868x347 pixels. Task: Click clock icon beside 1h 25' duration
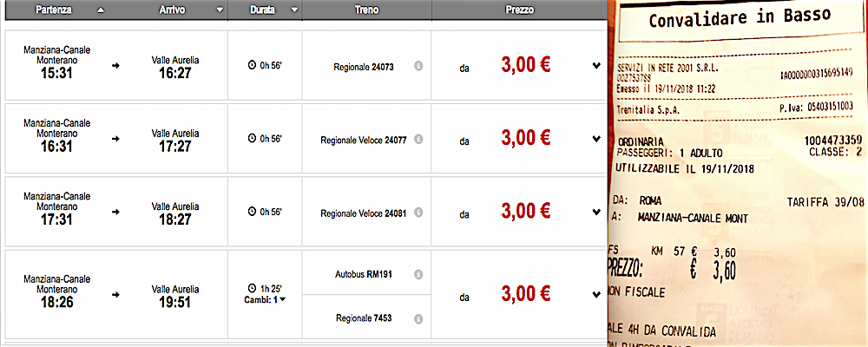(x=253, y=287)
